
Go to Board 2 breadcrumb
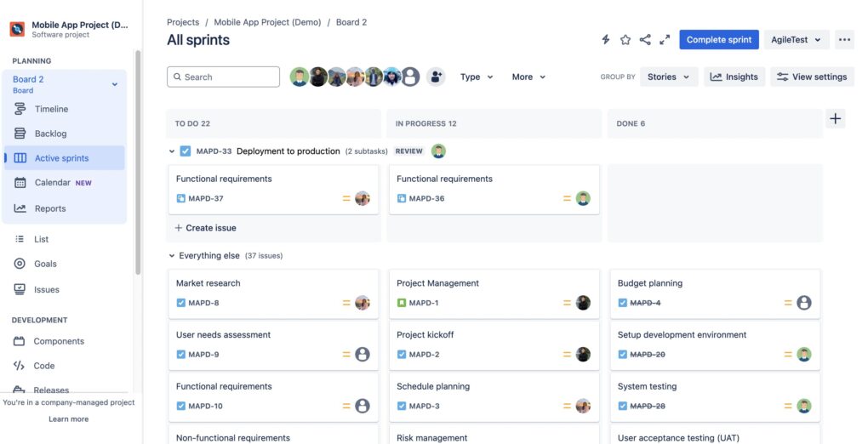click(x=351, y=22)
